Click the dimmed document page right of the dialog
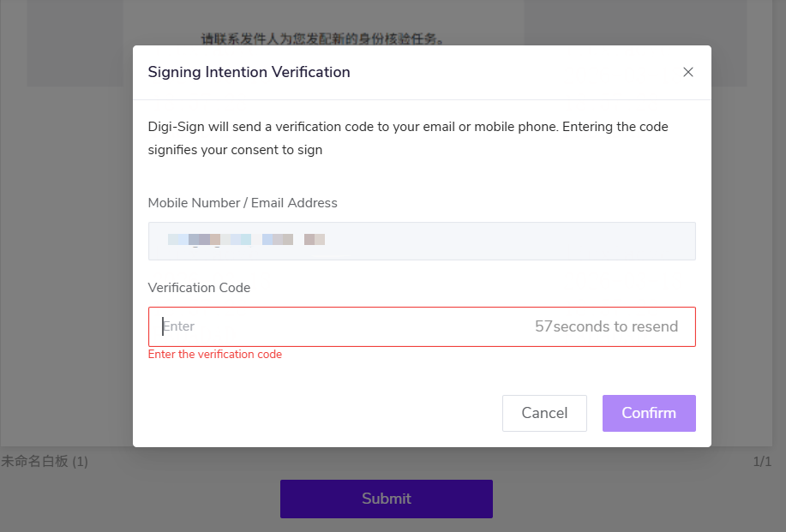Image resolution: width=786 pixels, height=532 pixels. point(747,257)
